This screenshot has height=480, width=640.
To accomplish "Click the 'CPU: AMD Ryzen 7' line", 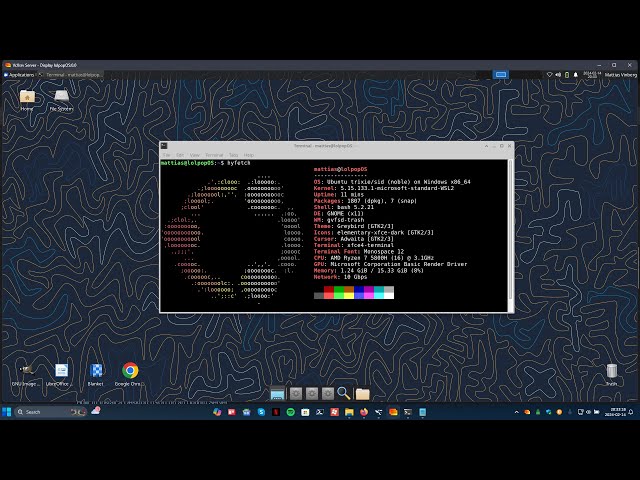I will coord(373,258).
